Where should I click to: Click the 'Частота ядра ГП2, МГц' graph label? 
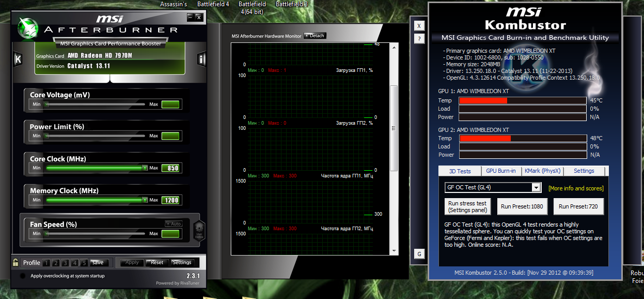point(347,228)
